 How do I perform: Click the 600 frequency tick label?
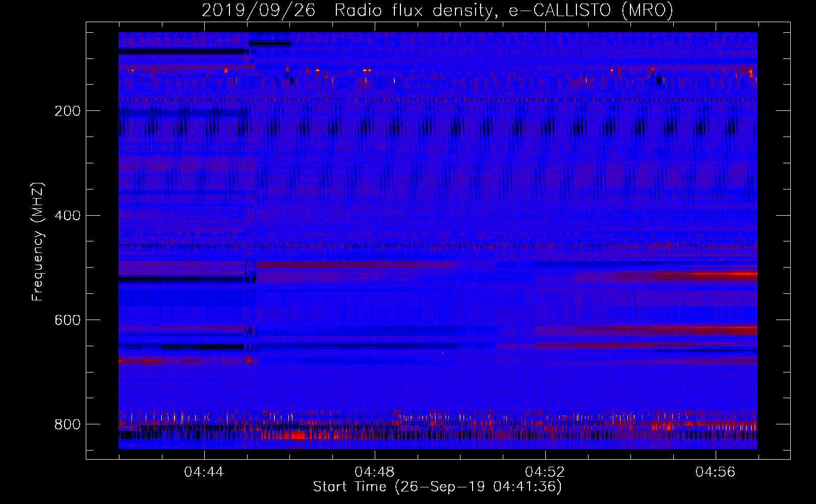point(68,321)
